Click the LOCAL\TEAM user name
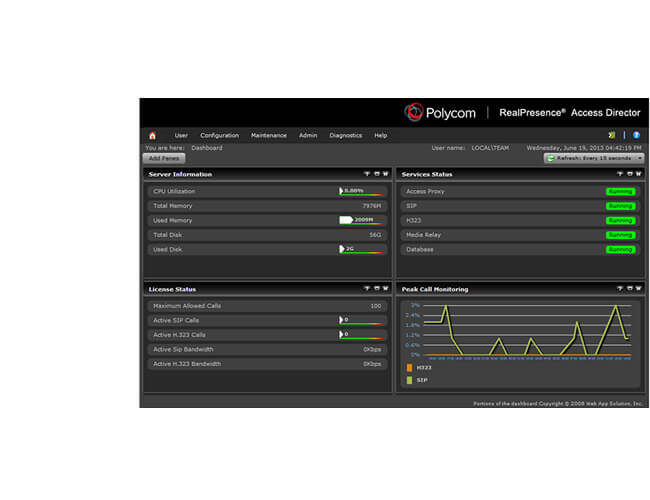 click(x=490, y=148)
